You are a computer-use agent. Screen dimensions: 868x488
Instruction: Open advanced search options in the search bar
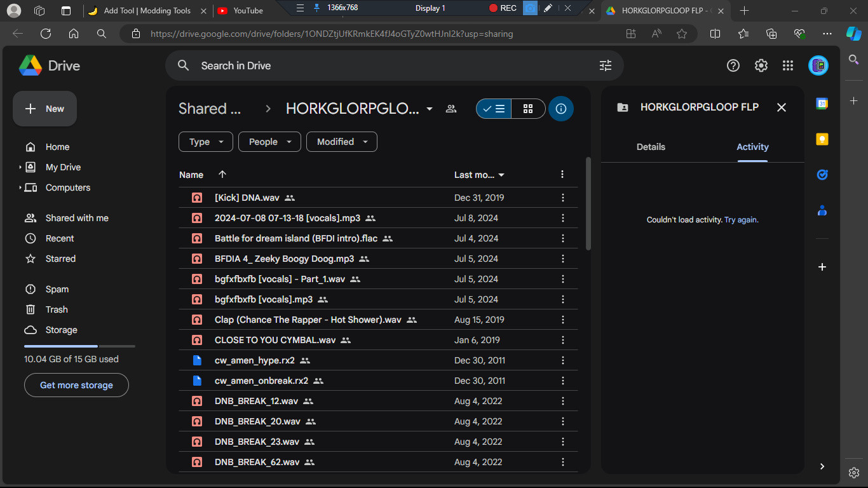[x=605, y=65]
